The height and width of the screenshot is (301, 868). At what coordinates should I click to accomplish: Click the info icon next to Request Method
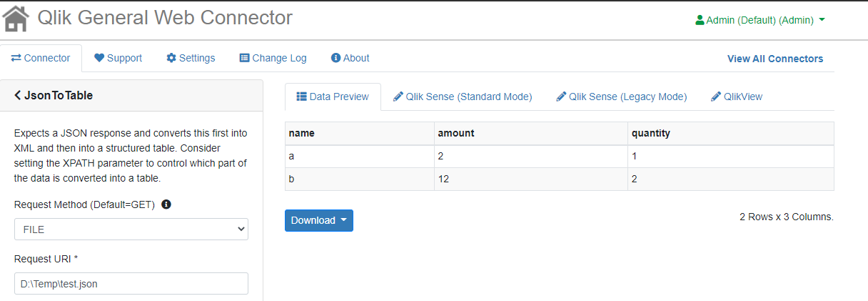[166, 204]
